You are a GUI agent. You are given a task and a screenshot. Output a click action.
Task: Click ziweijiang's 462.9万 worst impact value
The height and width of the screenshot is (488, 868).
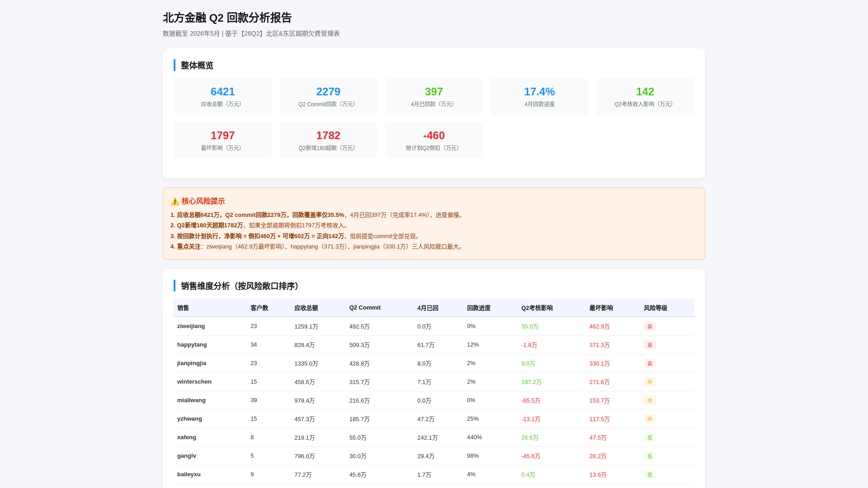[x=599, y=326]
